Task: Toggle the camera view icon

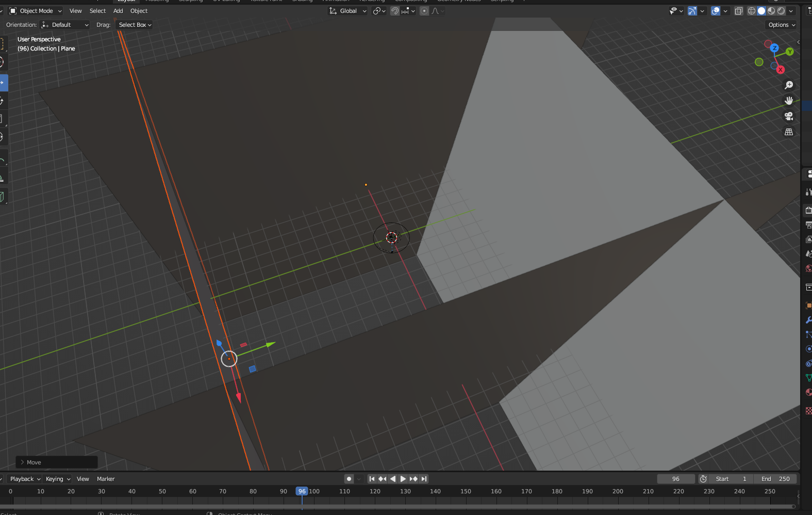Action: tap(789, 116)
